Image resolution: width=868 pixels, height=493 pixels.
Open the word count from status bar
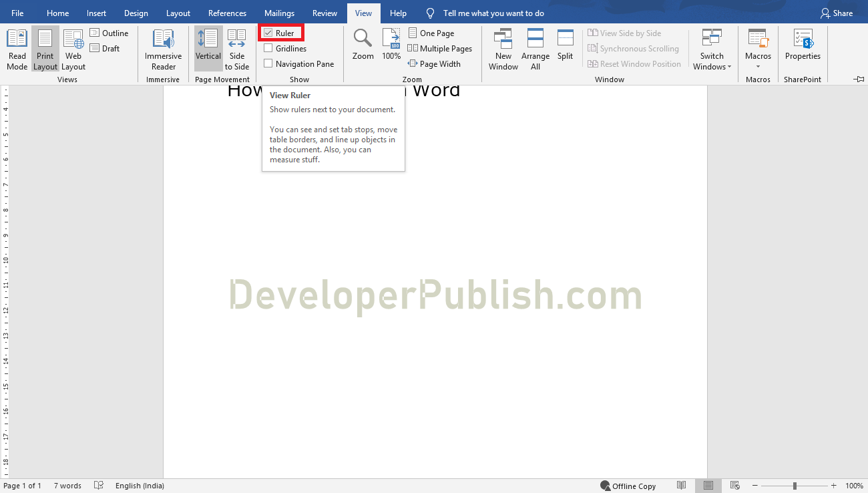click(67, 486)
